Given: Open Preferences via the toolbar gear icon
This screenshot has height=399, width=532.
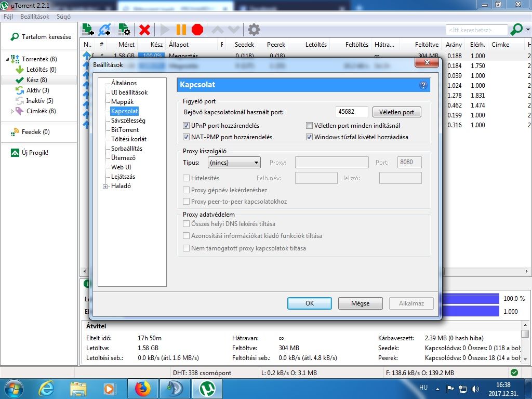Looking at the screenshot, I should (x=254, y=30).
